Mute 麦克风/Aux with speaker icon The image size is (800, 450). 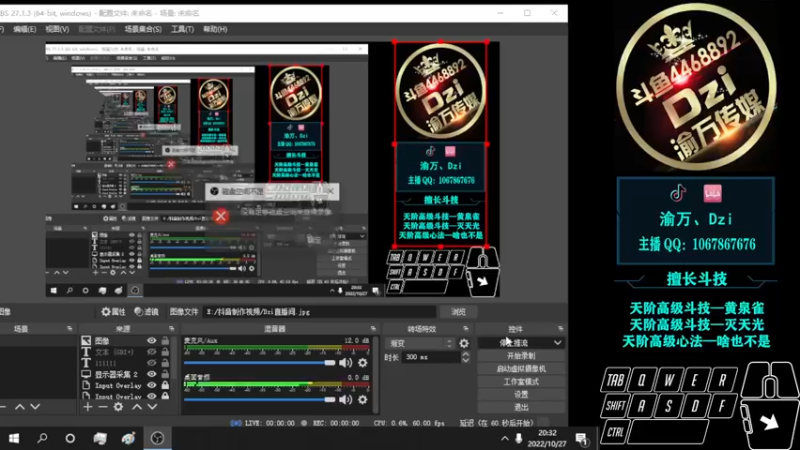[x=345, y=363]
